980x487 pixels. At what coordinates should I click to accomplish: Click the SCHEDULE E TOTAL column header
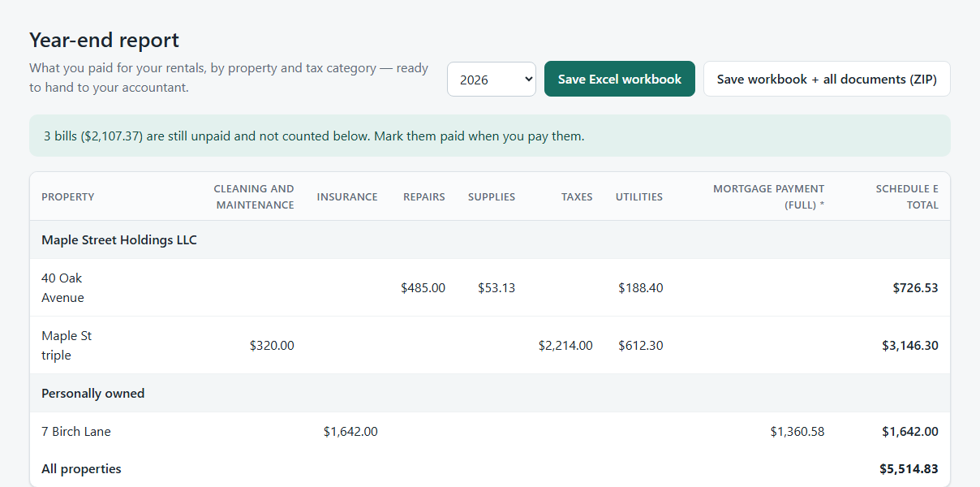pos(907,196)
